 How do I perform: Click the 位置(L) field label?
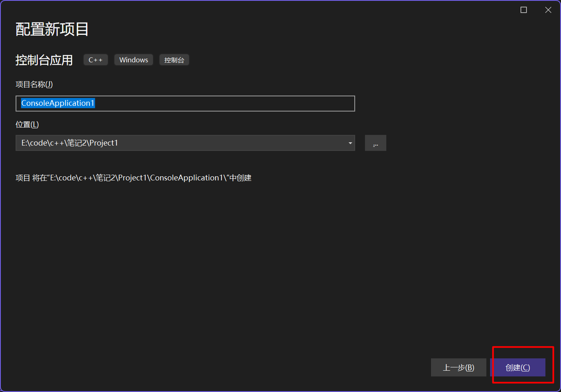pos(27,125)
